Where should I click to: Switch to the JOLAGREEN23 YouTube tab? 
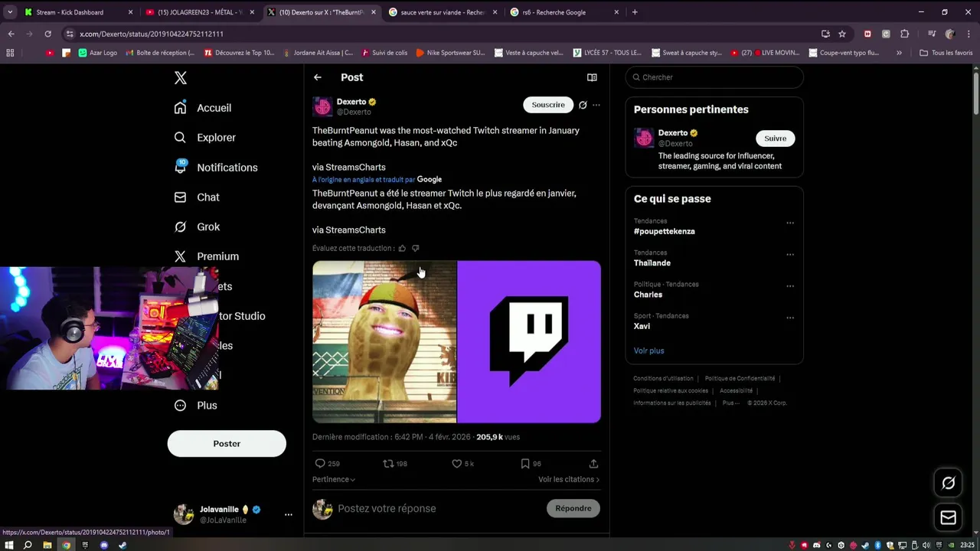199,12
